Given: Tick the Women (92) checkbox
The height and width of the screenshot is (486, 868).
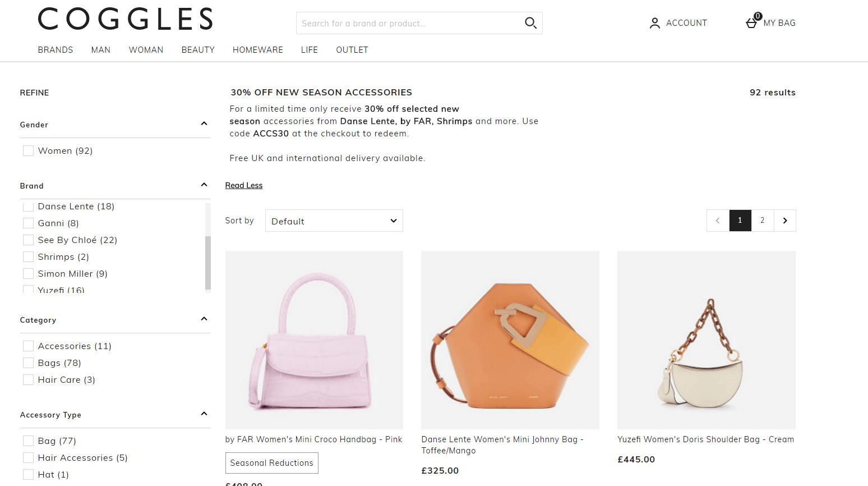Looking at the screenshot, I should (x=28, y=150).
